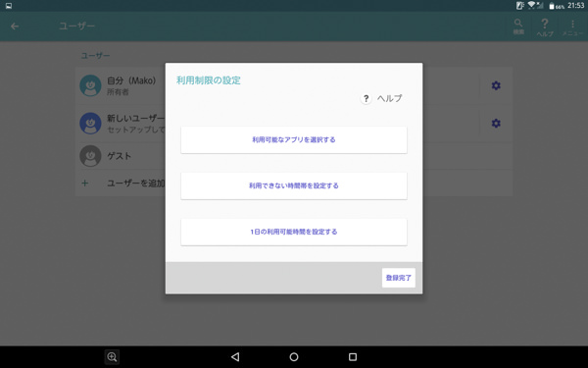
Task: Tap the 所有者 label under Mako
Action: coord(118,92)
